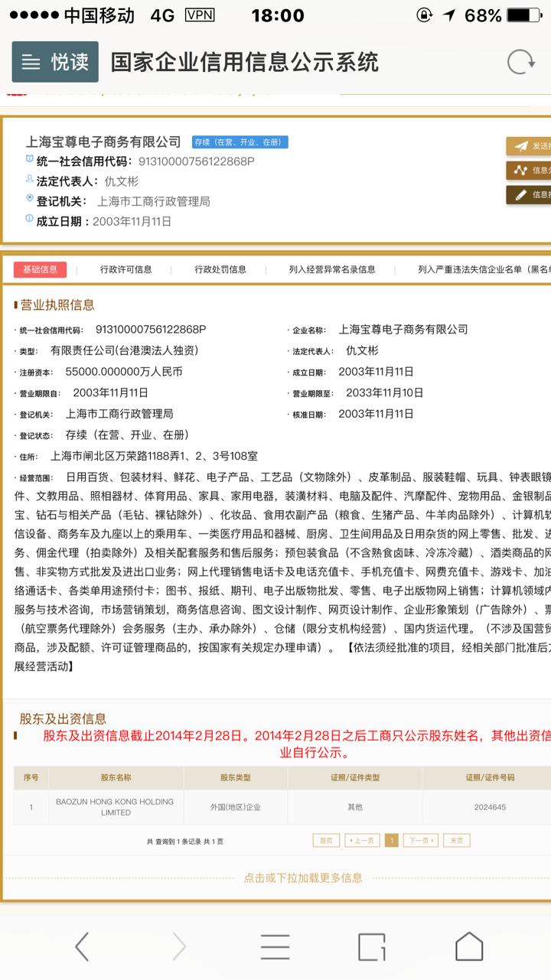Open the 列入严重违法失信企业名单 tab
551x980 pixels.
click(484, 269)
